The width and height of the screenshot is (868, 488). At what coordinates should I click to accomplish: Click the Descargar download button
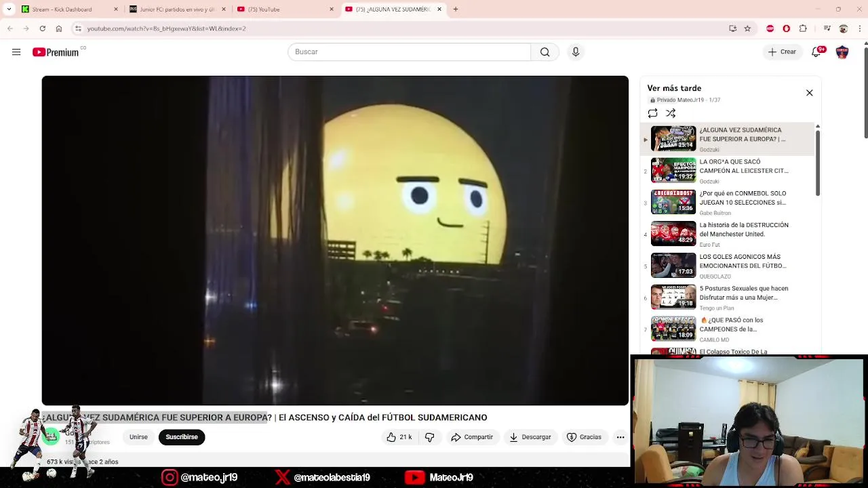pyautogui.click(x=530, y=437)
